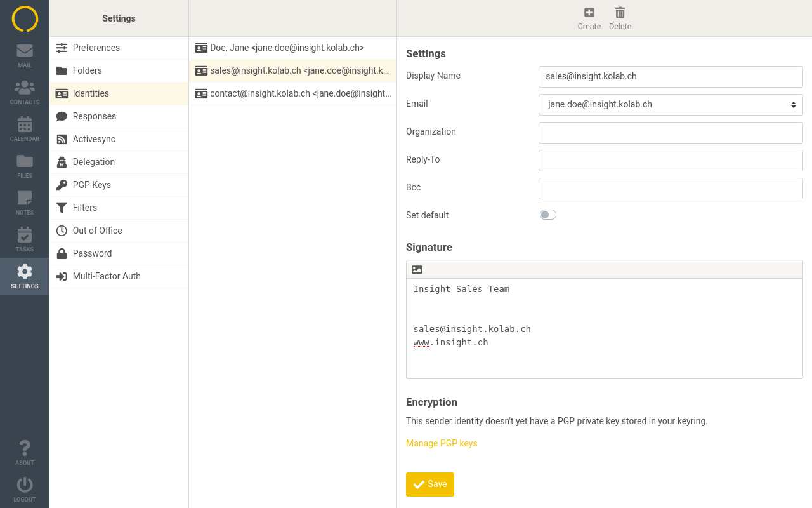Click the Multi-Factor Auth sign-in icon
812x508 pixels.
point(62,276)
